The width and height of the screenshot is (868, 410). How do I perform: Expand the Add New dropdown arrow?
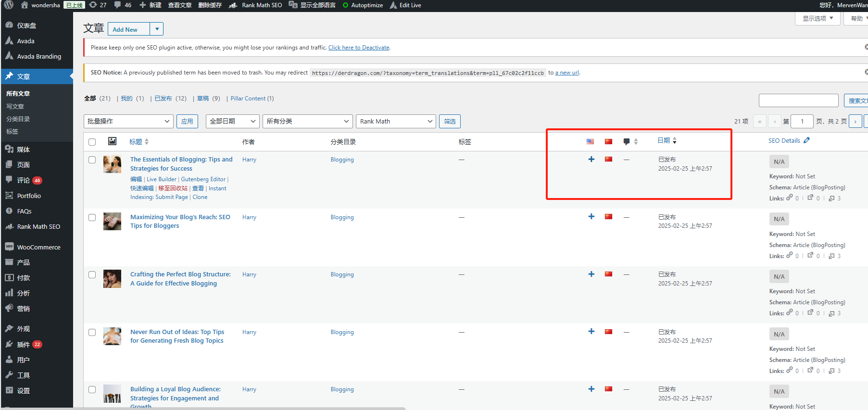pyautogui.click(x=157, y=29)
